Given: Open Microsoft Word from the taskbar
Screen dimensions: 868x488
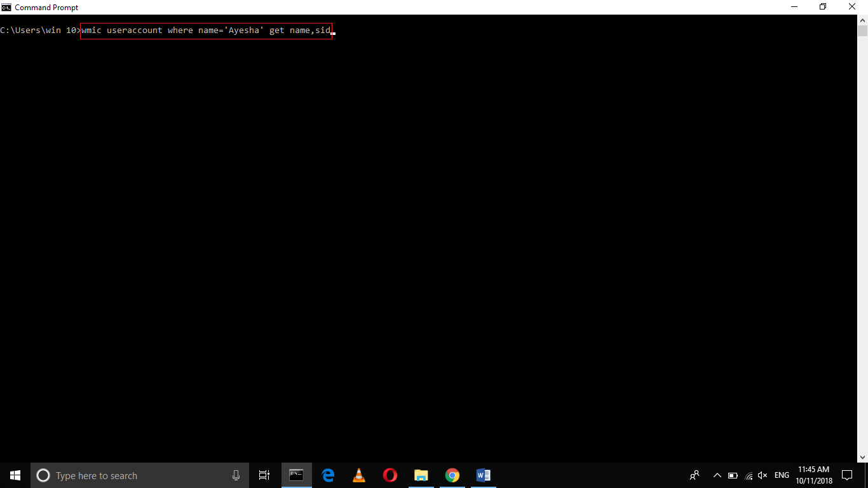Looking at the screenshot, I should coord(483,475).
